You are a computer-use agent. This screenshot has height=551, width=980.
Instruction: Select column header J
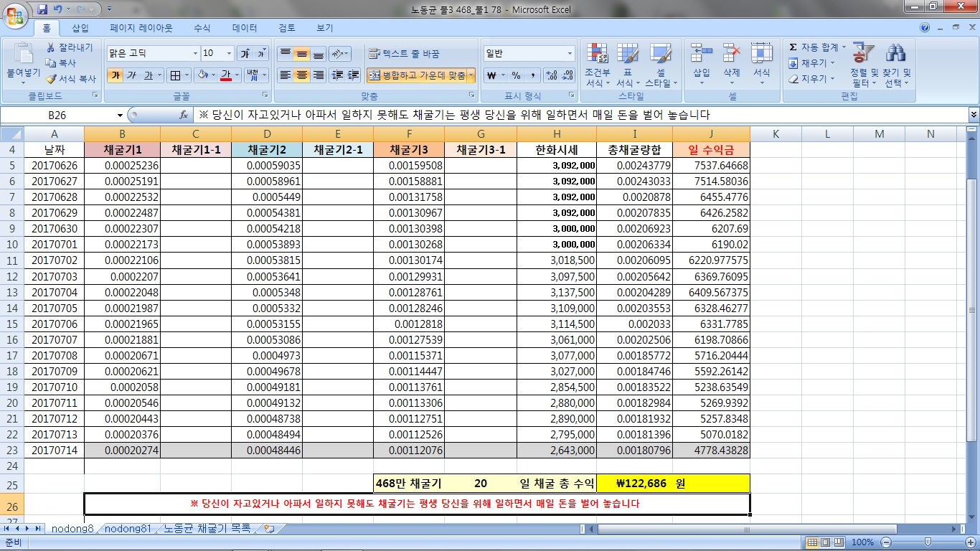point(711,134)
